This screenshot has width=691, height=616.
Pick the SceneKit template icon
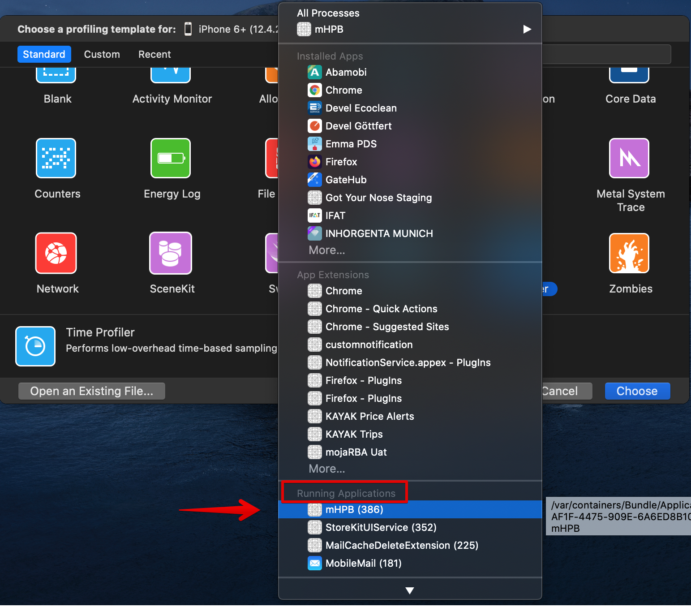[171, 253]
